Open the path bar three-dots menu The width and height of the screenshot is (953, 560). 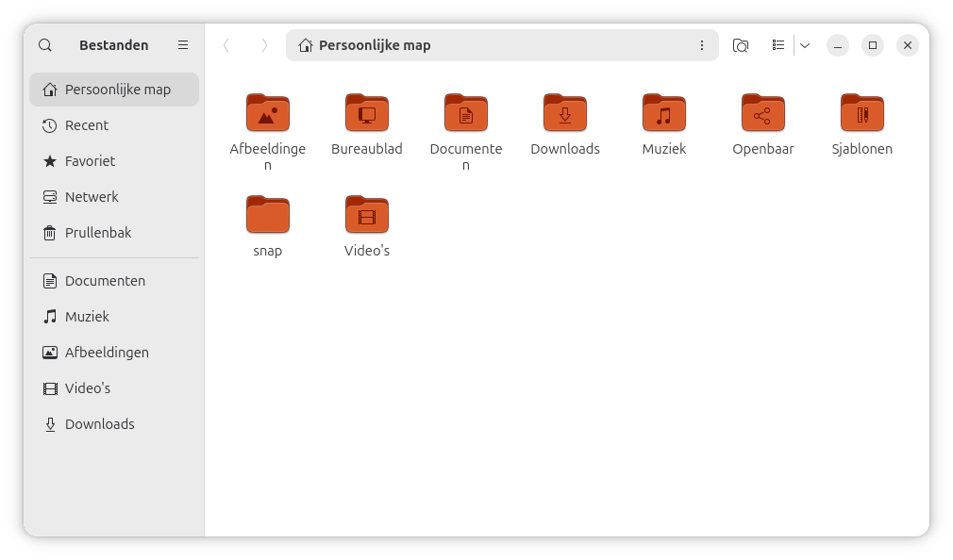pos(701,45)
